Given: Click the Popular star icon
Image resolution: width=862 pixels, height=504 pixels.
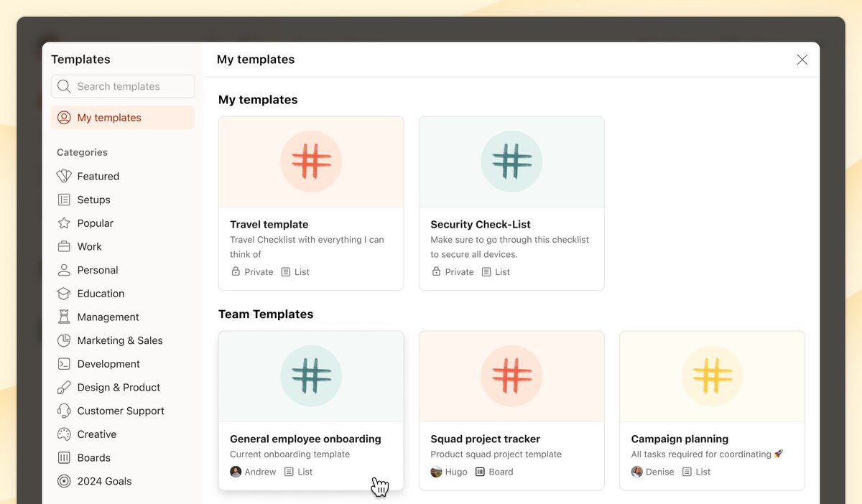Looking at the screenshot, I should [64, 223].
